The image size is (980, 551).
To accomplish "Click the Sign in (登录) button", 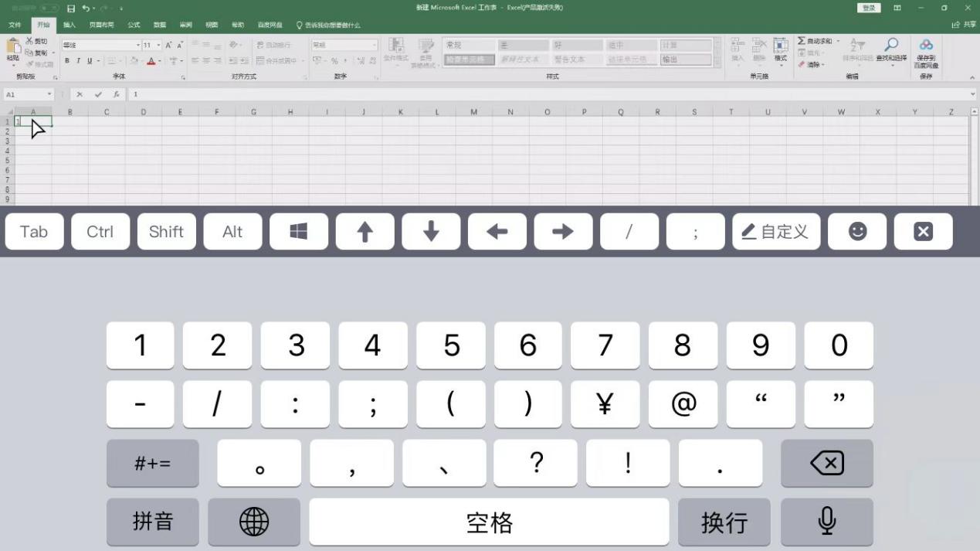I will point(869,8).
